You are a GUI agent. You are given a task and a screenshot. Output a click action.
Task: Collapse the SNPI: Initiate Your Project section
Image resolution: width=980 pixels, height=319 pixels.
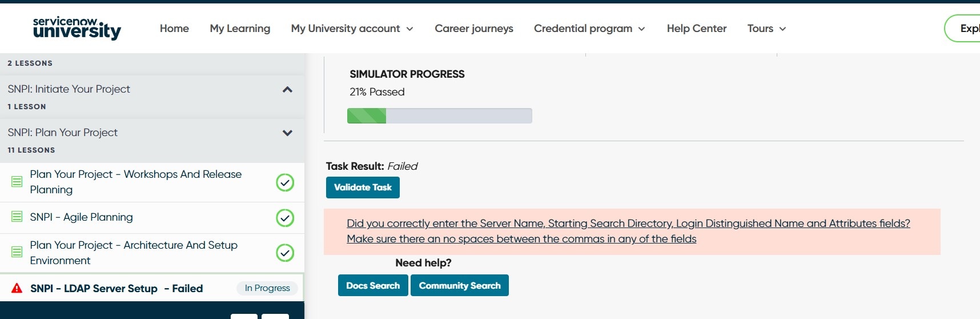[287, 89]
